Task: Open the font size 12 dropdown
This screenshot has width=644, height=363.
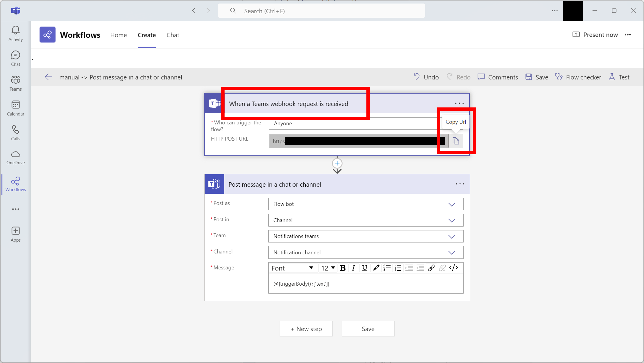Action: coord(328,268)
